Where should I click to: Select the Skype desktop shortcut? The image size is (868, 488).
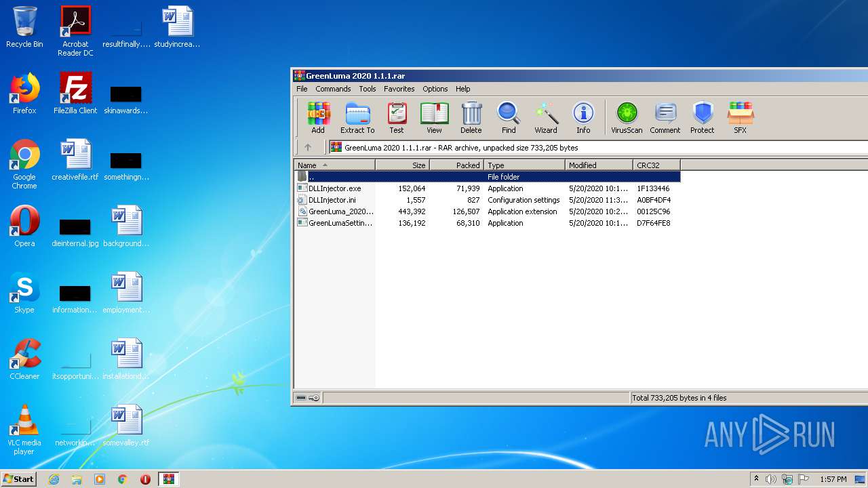coord(24,293)
